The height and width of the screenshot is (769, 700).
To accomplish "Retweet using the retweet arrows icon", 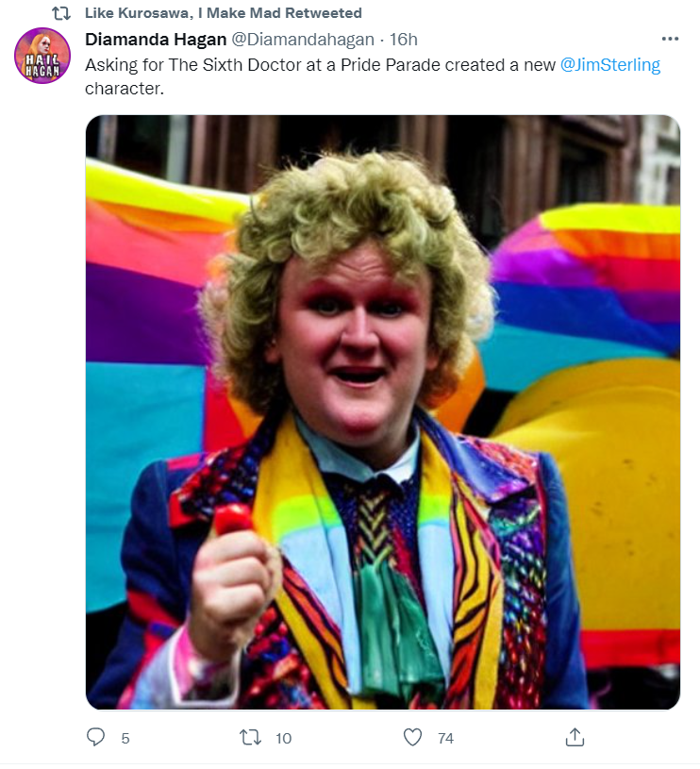I will click(250, 737).
